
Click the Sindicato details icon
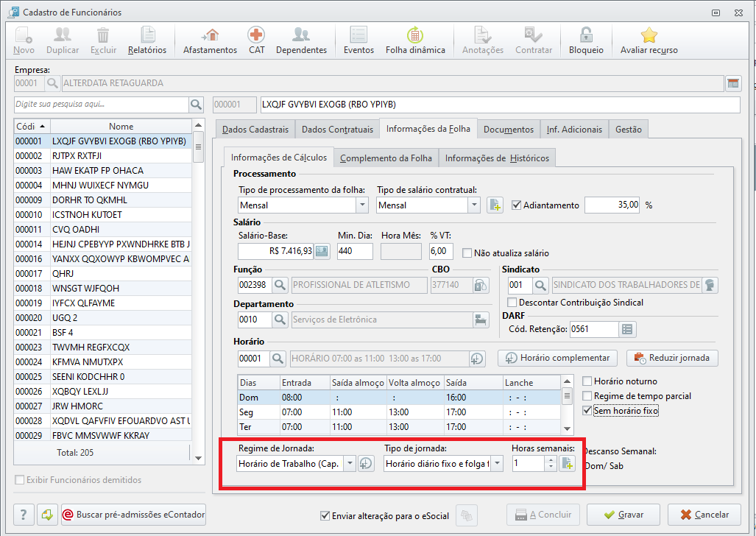[x=710, y=285]
